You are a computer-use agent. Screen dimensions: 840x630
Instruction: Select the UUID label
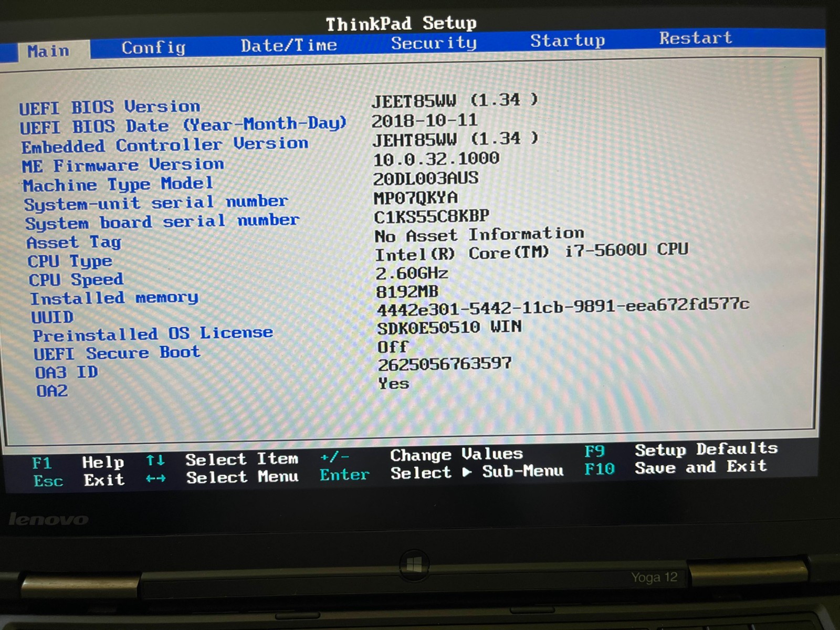coord(52,317)
